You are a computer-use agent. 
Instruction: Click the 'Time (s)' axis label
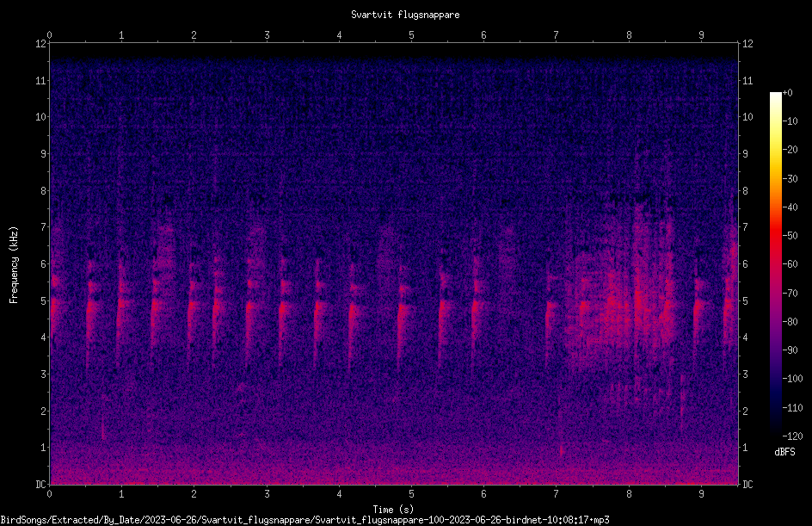[393, 510]
